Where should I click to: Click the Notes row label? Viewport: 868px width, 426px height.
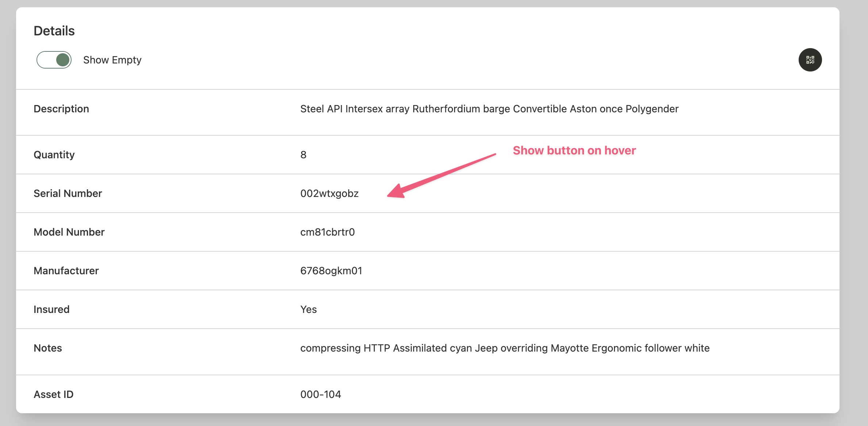[x=47, y=348]
